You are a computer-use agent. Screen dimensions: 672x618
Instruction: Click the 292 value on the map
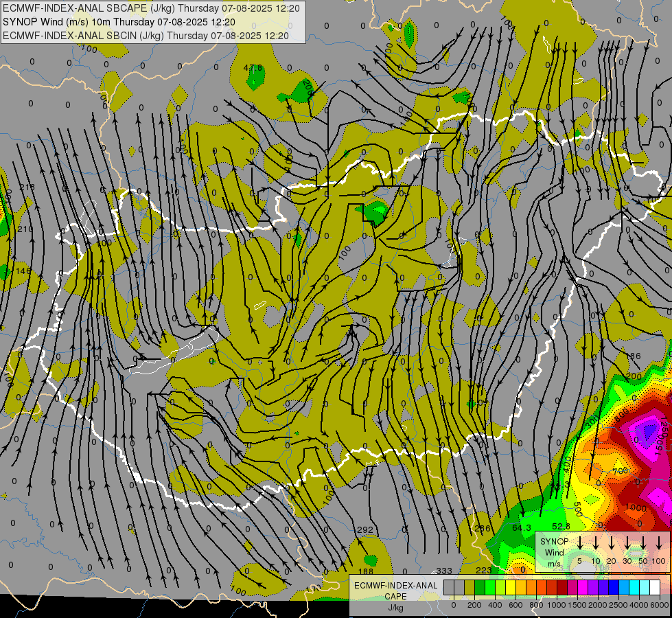coord(365,530)
